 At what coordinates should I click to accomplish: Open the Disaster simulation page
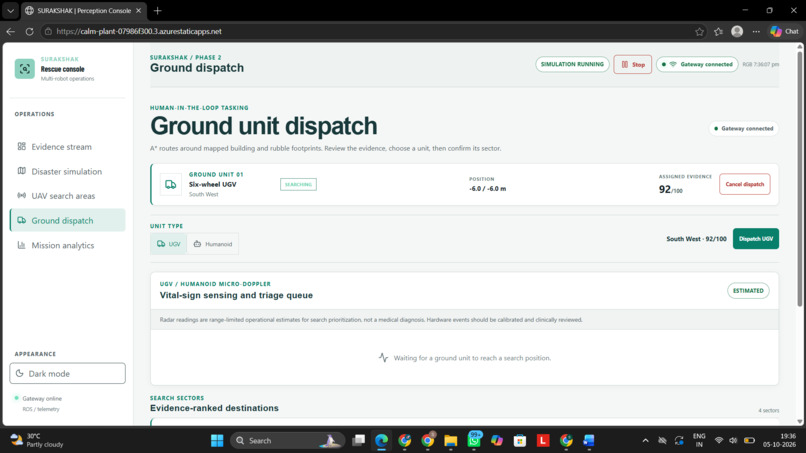(67, 171)
